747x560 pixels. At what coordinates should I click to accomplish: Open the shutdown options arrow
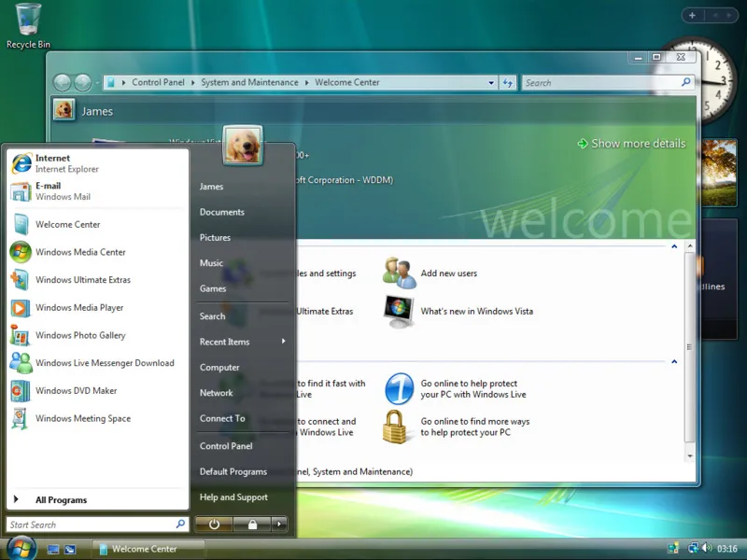(277, 525)
